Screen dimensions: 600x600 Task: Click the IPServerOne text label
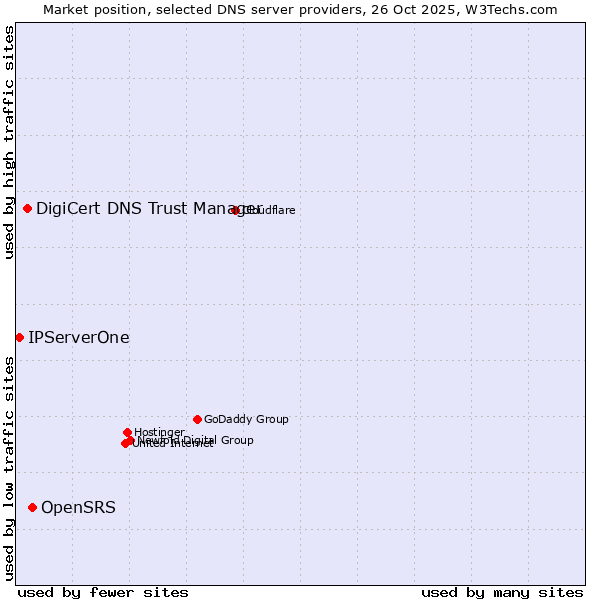coord(79,337)
